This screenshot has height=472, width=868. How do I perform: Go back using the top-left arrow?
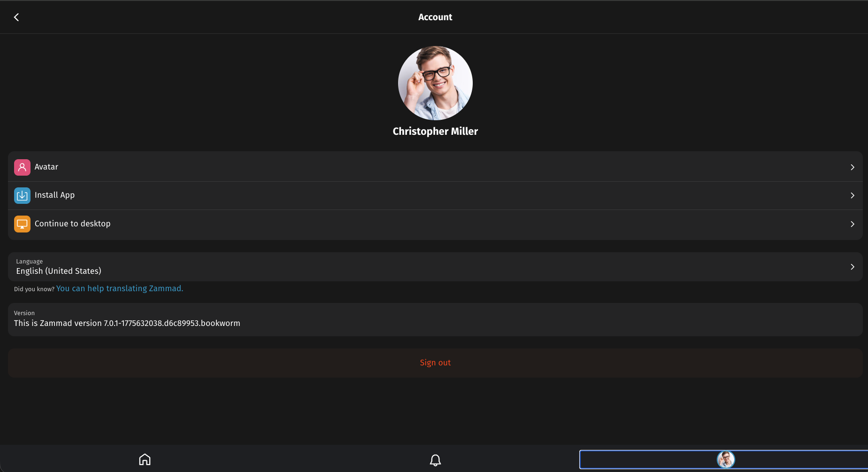[x=16, y=17]
